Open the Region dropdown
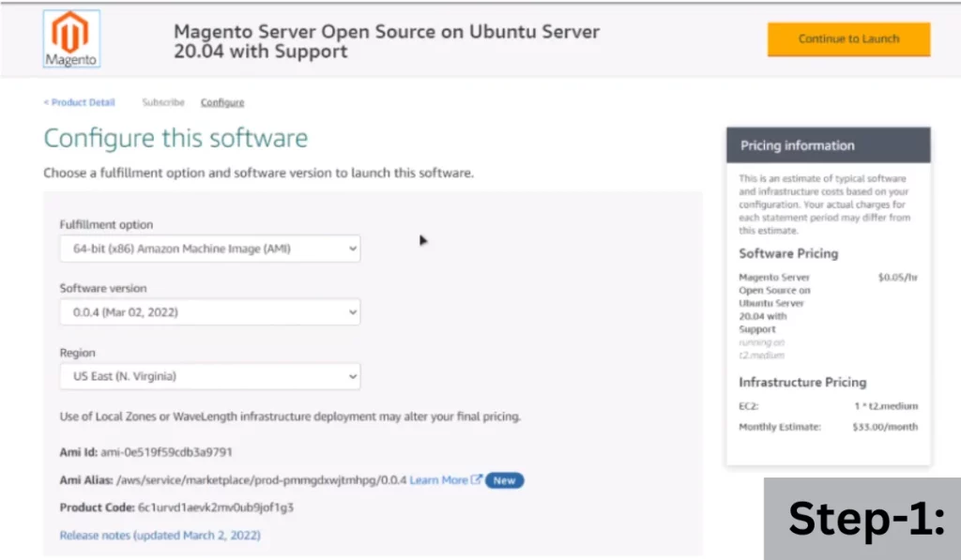 click(x=209, y=376)
